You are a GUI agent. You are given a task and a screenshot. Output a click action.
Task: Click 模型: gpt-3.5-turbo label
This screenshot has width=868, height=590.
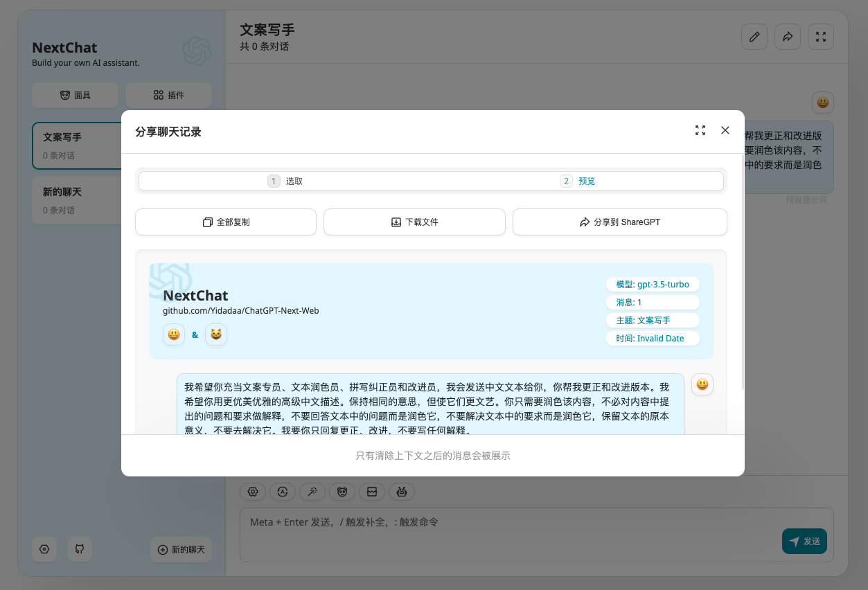[653, 285]
